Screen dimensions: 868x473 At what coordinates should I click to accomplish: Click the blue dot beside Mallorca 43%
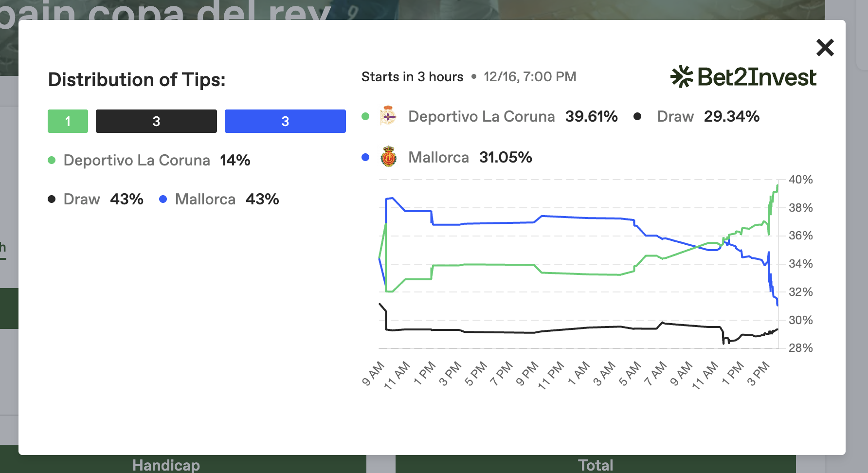coord(163,199)
